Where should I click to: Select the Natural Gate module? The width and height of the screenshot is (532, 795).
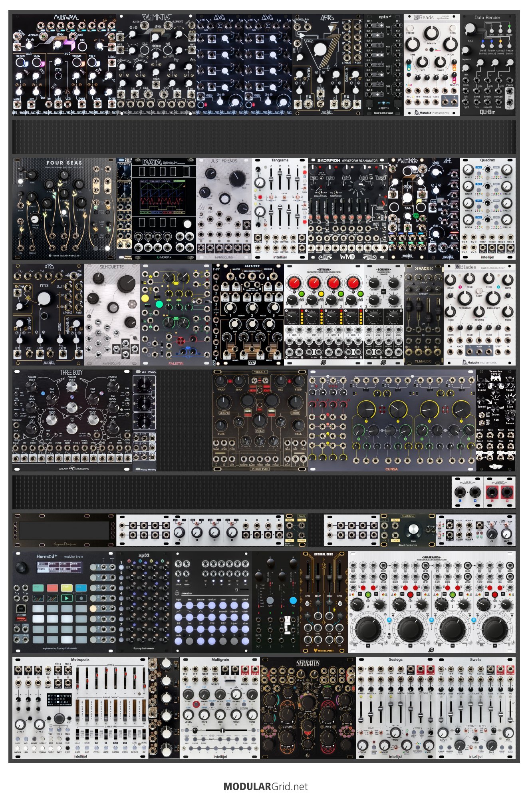324,602
